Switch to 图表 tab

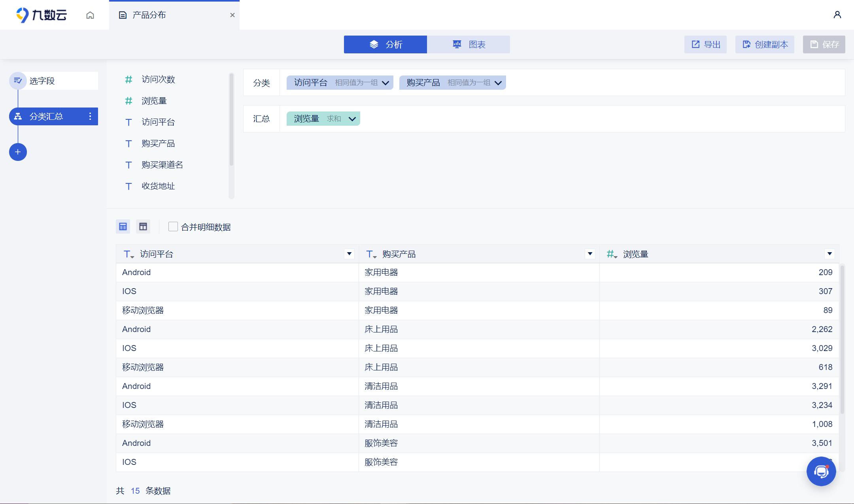(469, 44)
